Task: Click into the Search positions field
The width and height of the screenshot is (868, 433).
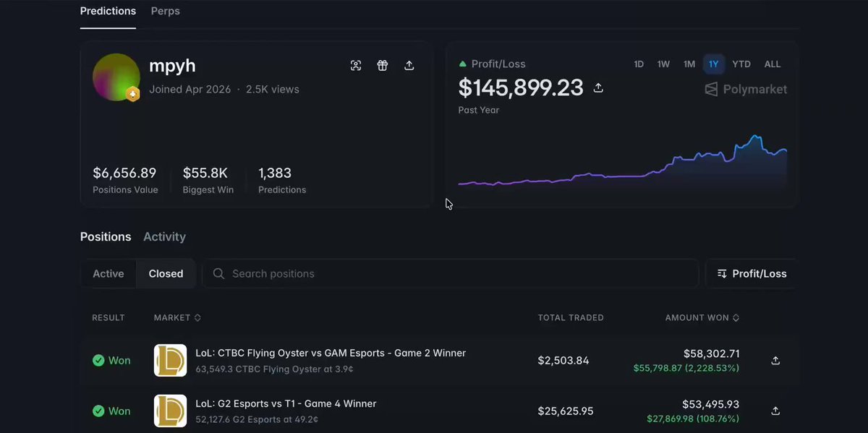Action: coord(450,274)
